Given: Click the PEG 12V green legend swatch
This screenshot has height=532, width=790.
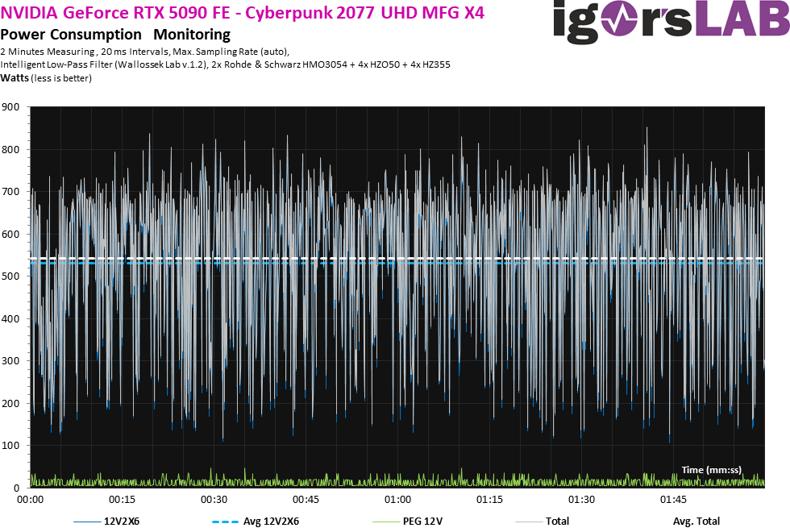Looking at the screenshot, I should (x=386, y=522).
